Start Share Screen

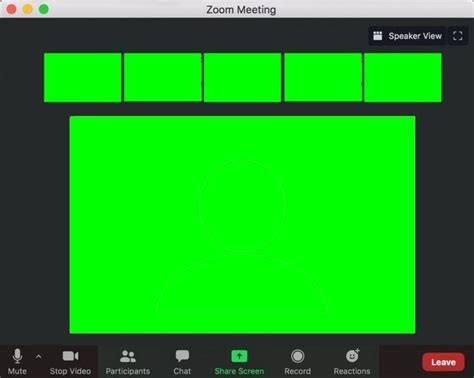pos(239,362)
